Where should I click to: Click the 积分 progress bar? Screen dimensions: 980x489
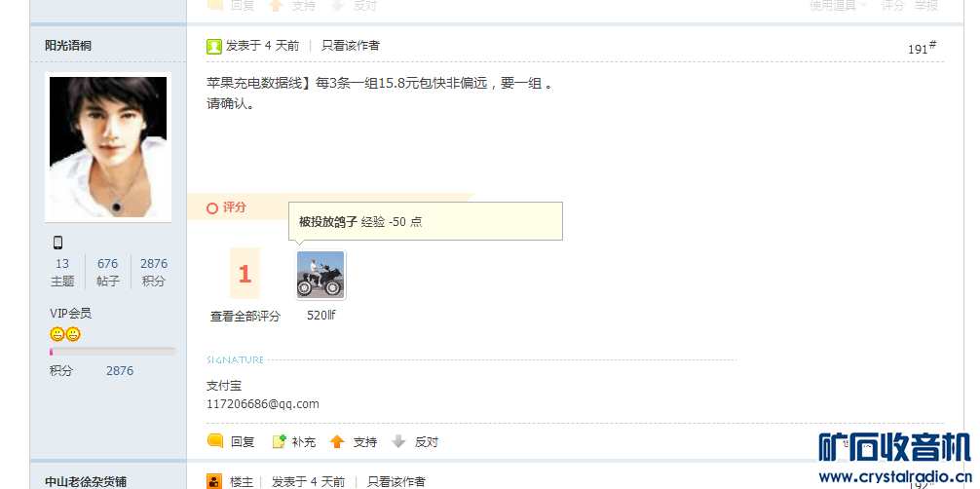click(112, 352)
